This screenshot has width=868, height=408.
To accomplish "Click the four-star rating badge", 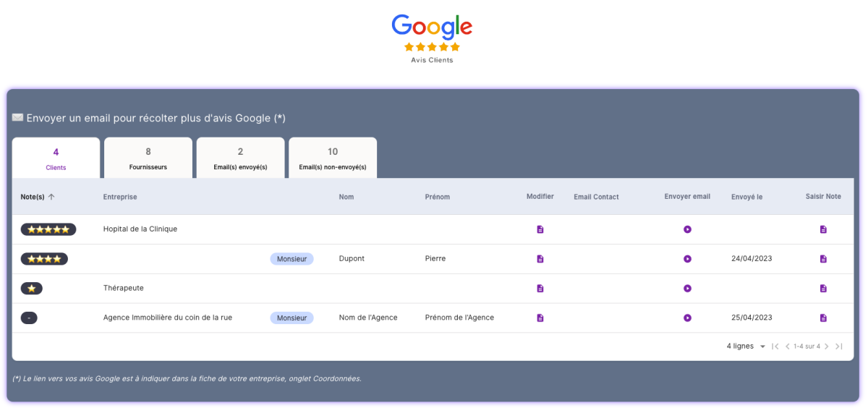I will click(x=44, y=259).
